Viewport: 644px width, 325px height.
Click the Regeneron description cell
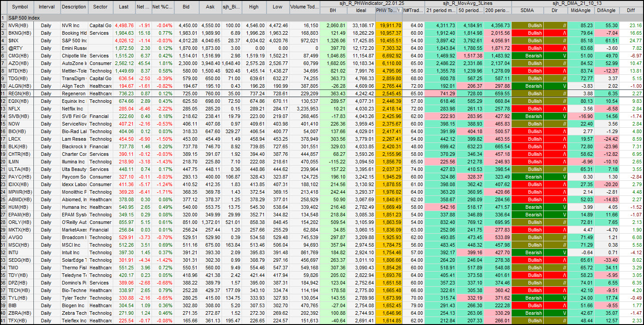pyautogui.click(x=74, y=93)
